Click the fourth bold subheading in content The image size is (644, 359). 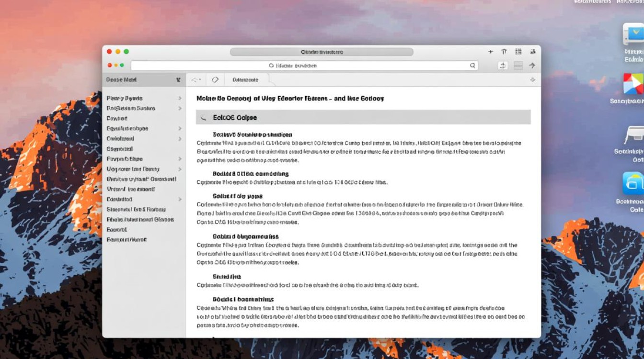point(245,236)
